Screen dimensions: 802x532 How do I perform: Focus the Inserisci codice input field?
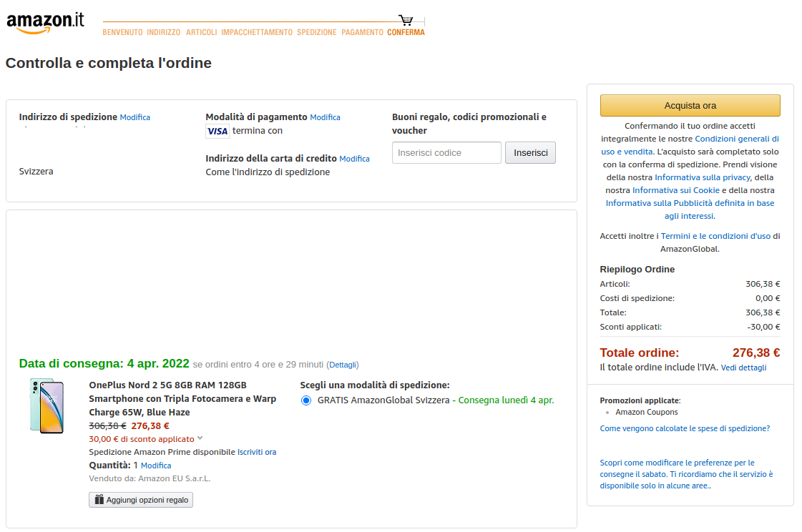[446, 152]
